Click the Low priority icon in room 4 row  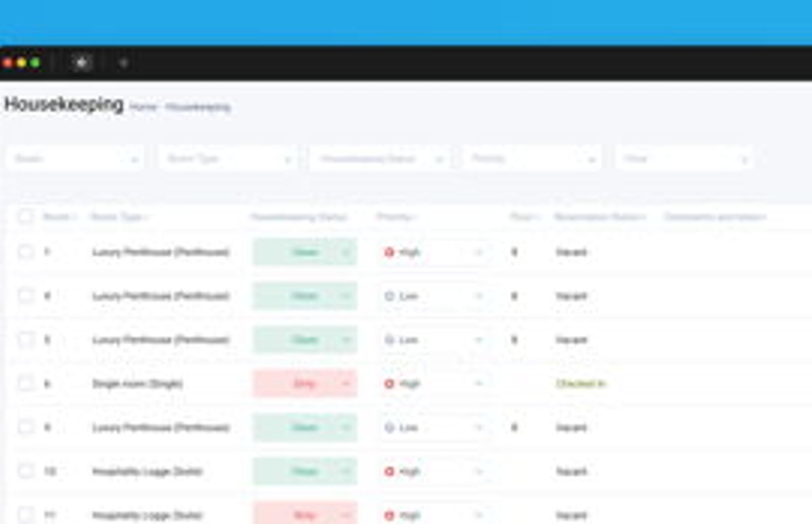[389, 296]
